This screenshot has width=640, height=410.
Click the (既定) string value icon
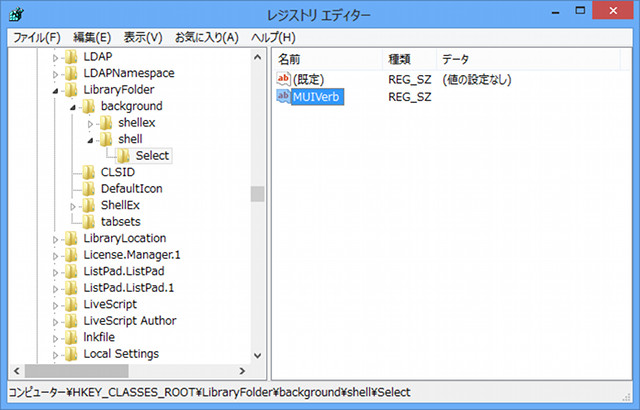click(x=283, y=79)
